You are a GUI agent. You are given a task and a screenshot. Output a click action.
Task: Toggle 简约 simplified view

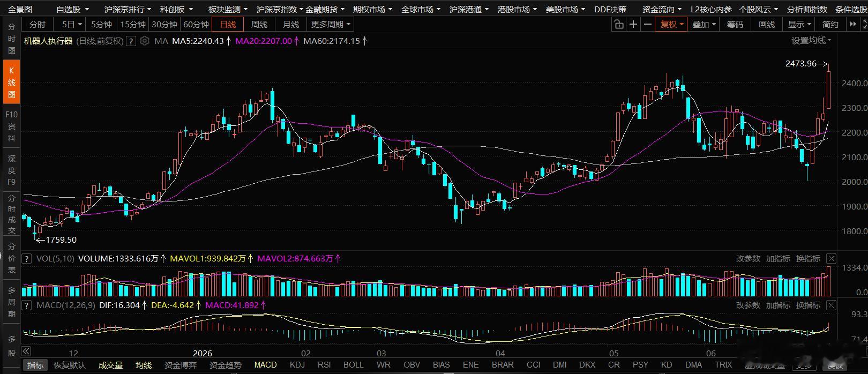pos(830,25)
